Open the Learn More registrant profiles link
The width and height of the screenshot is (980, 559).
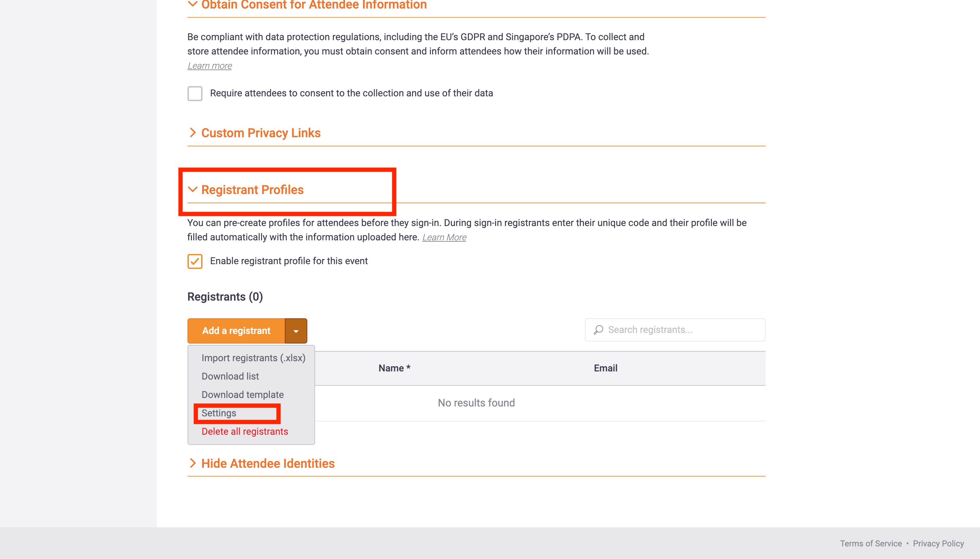tap(444, 237)
